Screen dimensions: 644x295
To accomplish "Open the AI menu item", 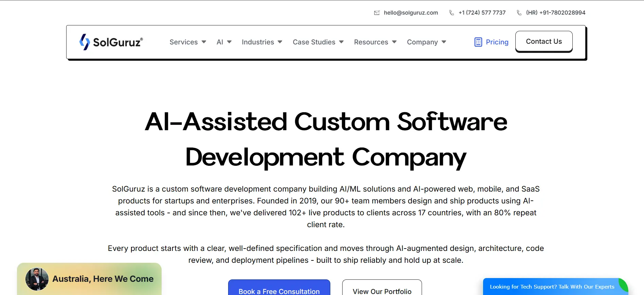I will 220,42.
